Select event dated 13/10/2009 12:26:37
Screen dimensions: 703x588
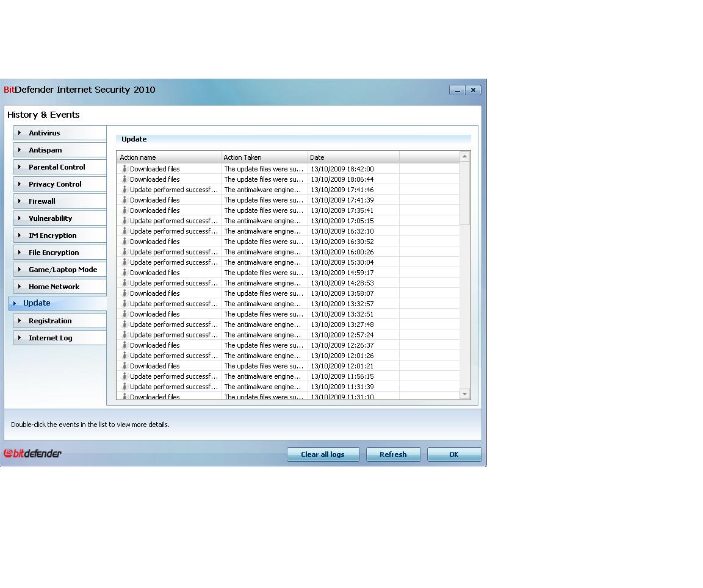pyautogui.click(x=288, y=345)
